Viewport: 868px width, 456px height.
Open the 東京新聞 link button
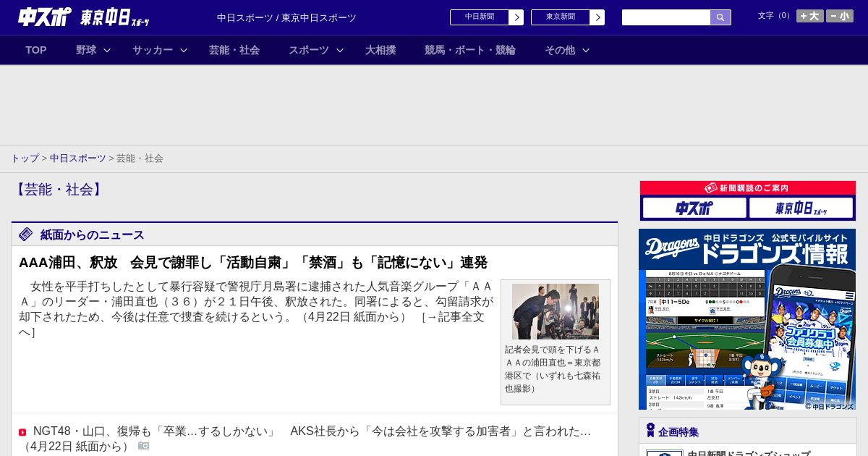pyautogui.click(x=561, y=17)
